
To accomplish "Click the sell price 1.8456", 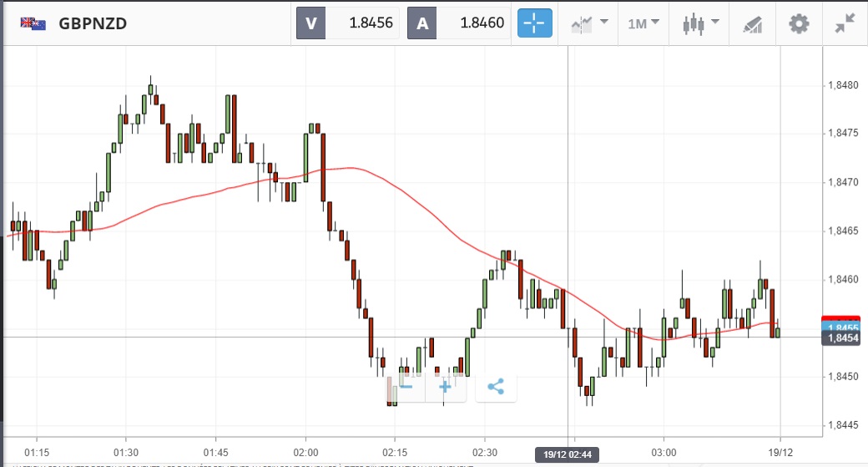I will tap(362, 23).
